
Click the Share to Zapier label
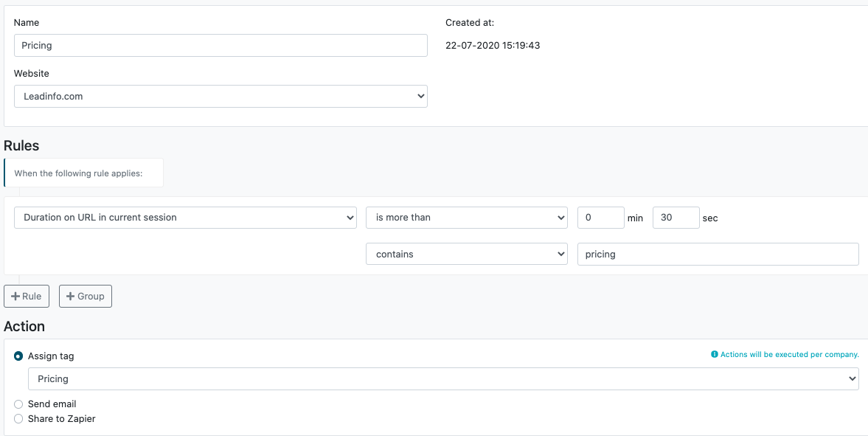coord(61,419)
